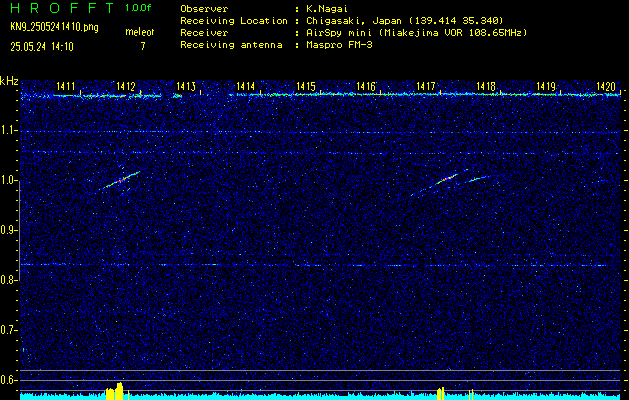The width and height of the screenshot is (629, 400).
Task: Click time marker 1411
Action: tap(65, 86)
